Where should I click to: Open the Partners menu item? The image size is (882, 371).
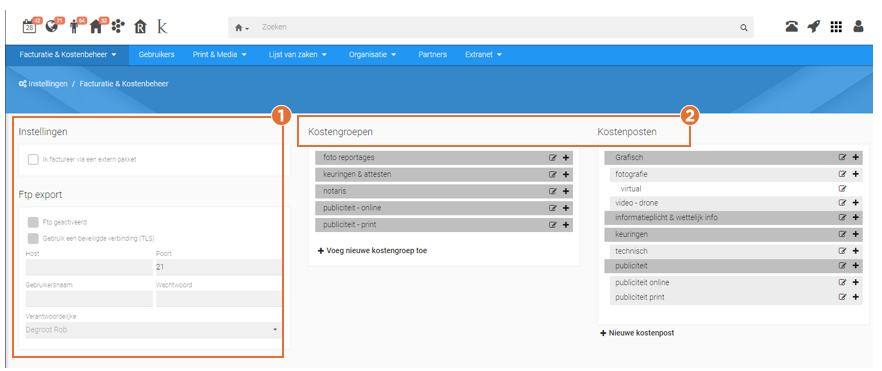[433, 55]
